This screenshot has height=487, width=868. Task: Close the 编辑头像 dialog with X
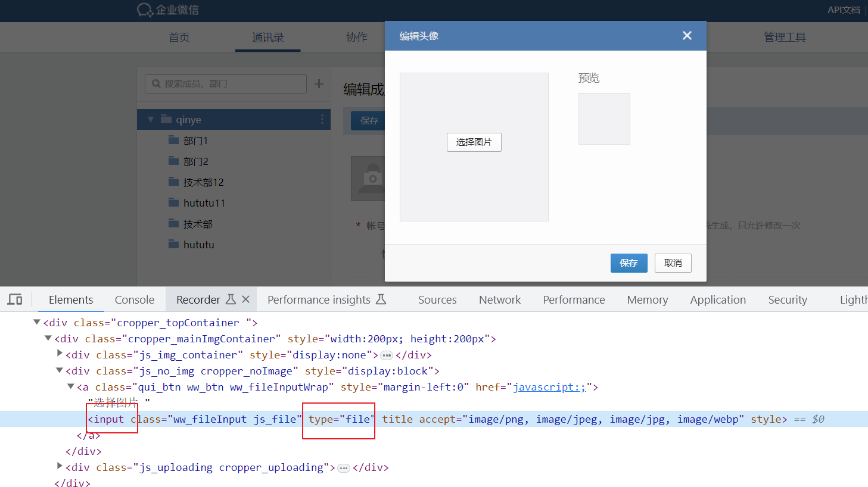coord(687,36)
